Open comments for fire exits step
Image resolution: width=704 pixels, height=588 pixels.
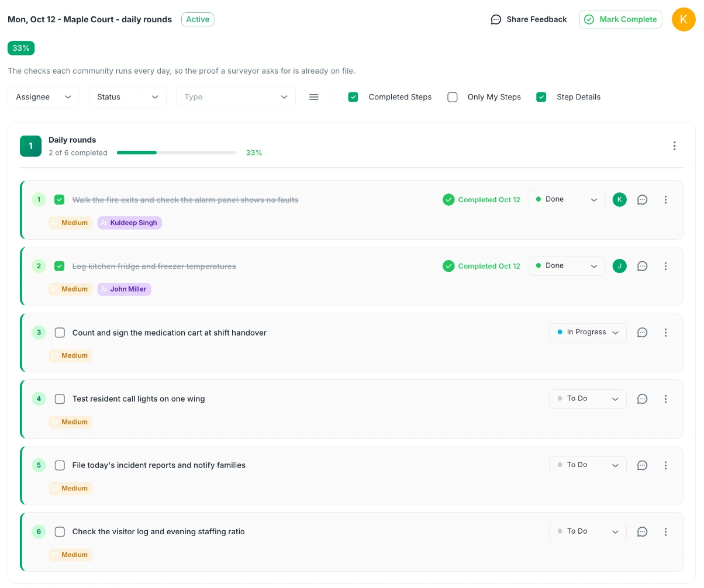click(642, 200)
